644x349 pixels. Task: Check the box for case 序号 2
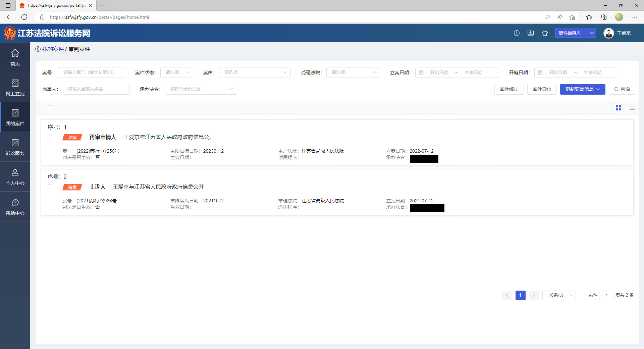tap(50, 187)
